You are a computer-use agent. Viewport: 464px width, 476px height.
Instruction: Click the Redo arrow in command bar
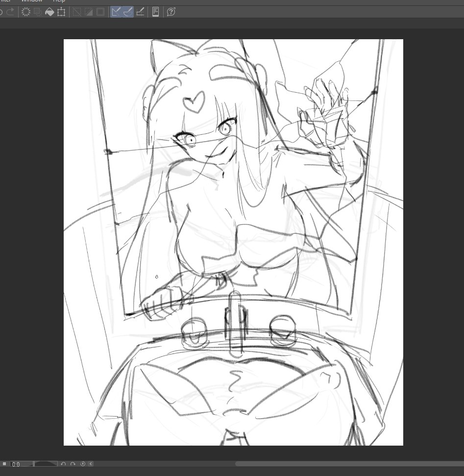(11, 12)
